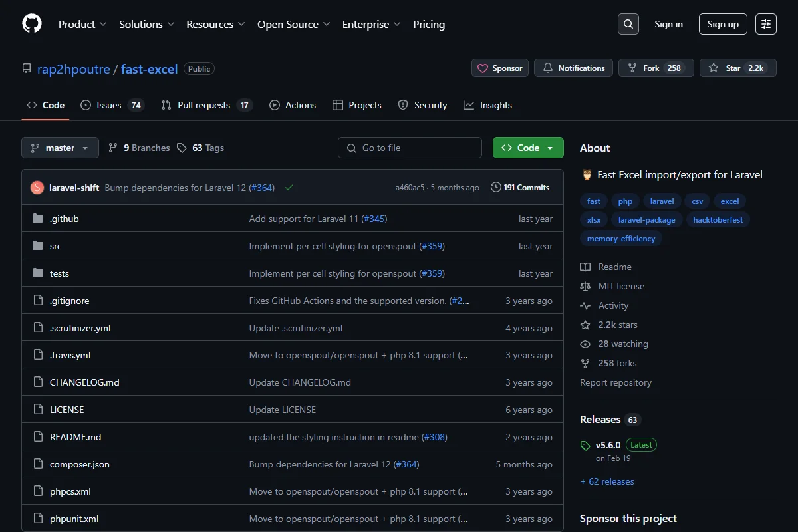The height and width of the screenshot is (532, 798).
Task: Expand the green Code dropdown button
Action: pyautogui.click(x=528, y=148)
